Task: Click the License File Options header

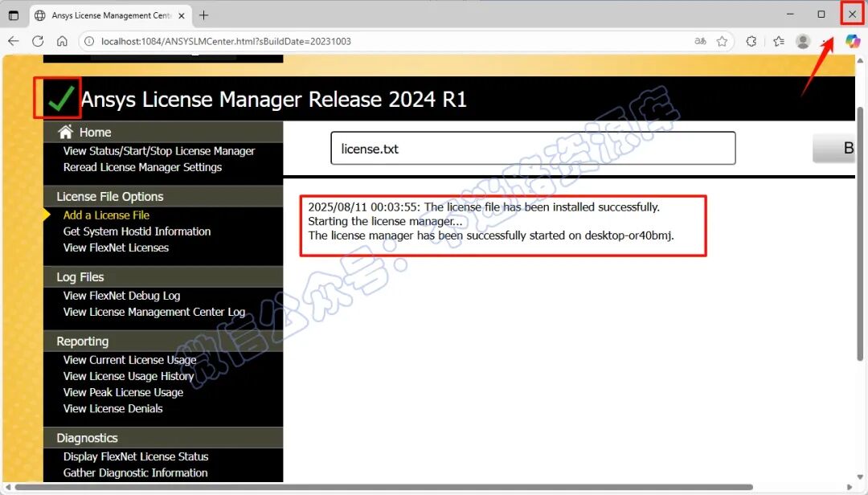Action: [109, 197]
